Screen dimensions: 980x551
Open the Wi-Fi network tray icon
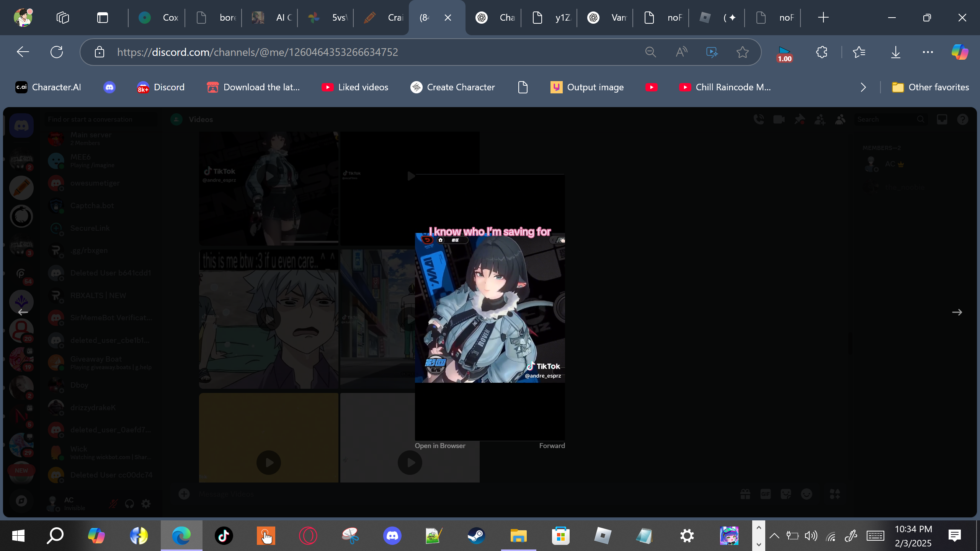(831, 536)
